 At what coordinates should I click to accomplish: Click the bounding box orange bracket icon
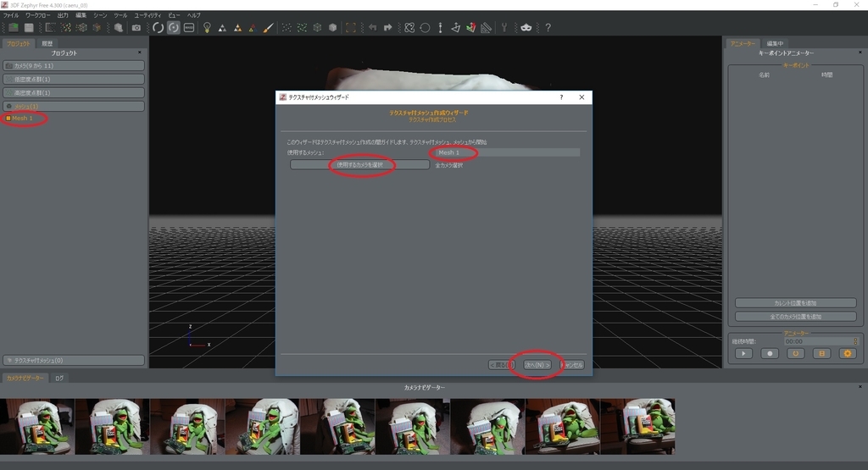(350, 27)
